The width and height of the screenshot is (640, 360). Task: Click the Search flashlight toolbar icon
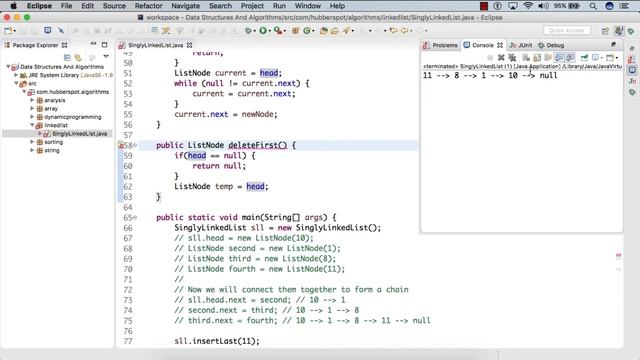coord(347,31)
